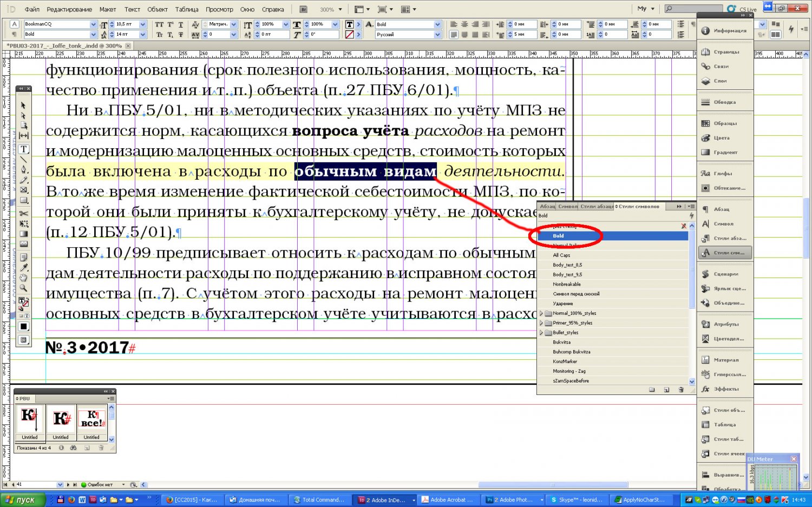
Task: Select the Pen tool
Action: (x=23, y=170)
